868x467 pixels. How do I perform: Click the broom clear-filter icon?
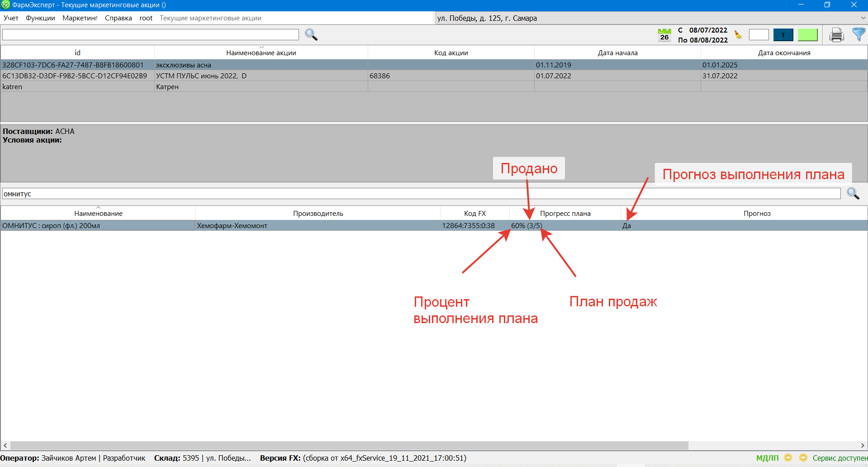pos(738,35)
